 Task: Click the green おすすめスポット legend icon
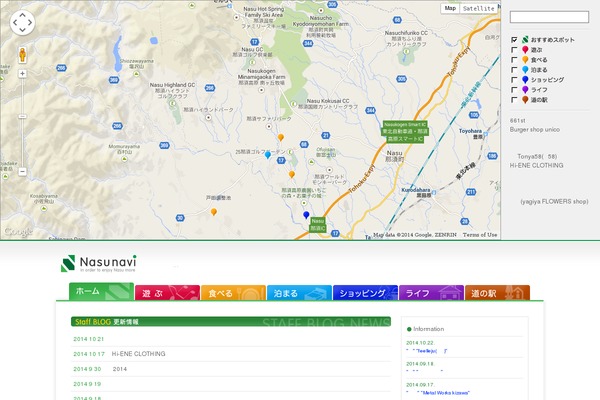pos(525,39)
